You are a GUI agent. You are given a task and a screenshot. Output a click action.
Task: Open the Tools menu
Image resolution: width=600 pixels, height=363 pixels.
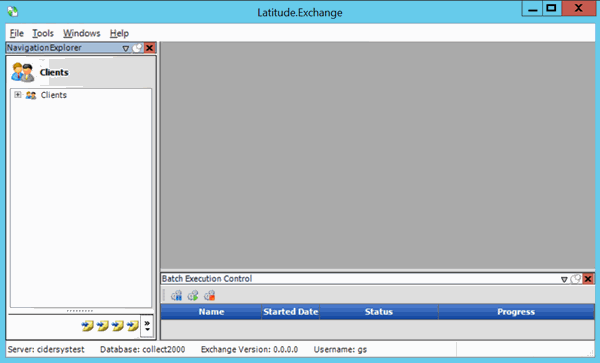tap(43, 33)
